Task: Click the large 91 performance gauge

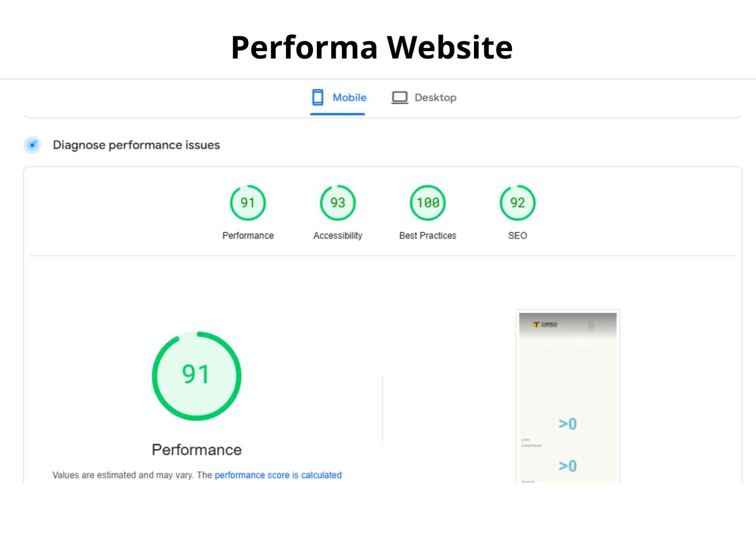Action: pyautogui.click(x=197, y=376)
